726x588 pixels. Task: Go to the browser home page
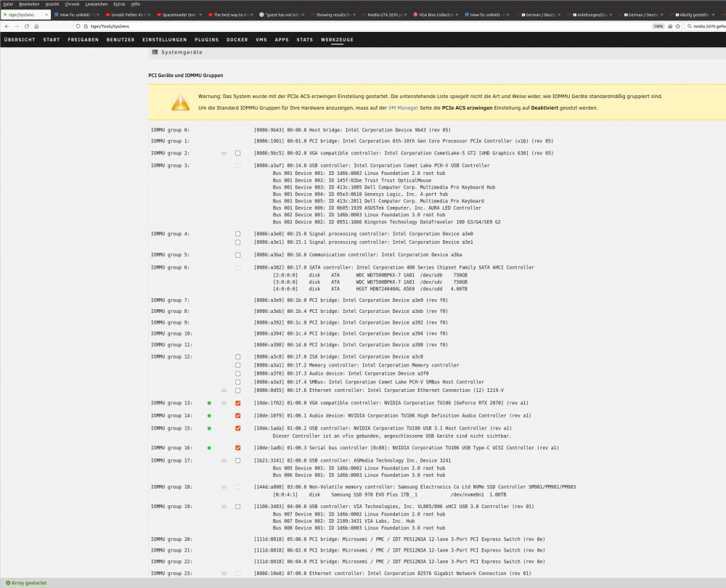pos(36,26)
